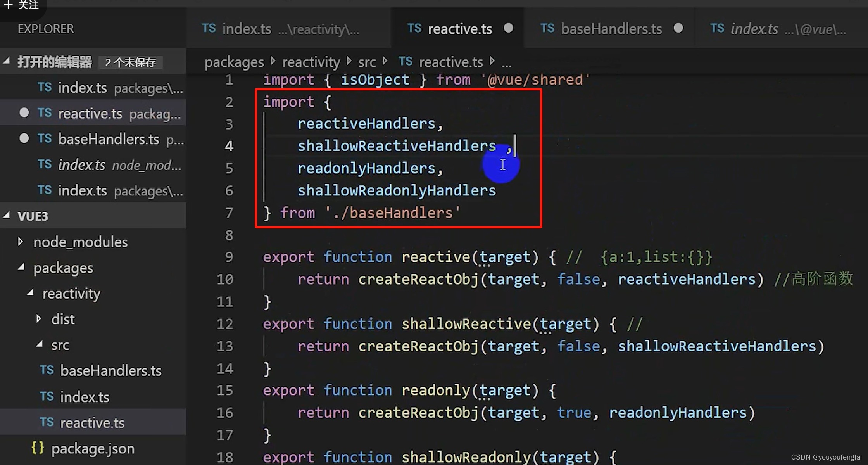Collapse the reactivity folder
The width and height of the screenshot is (868, 465).
coord(30,293)
